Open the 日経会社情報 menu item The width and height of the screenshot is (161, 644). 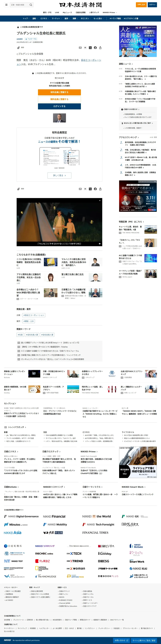click(80, 13)
